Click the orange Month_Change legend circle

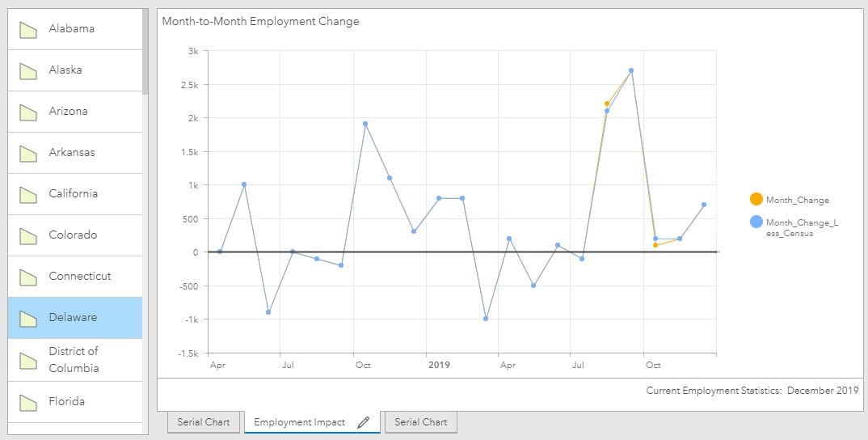point(756,199)
